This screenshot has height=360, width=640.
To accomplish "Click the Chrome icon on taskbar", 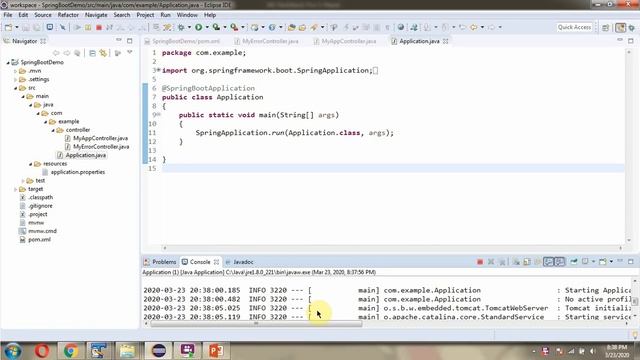I will point(71,351).
